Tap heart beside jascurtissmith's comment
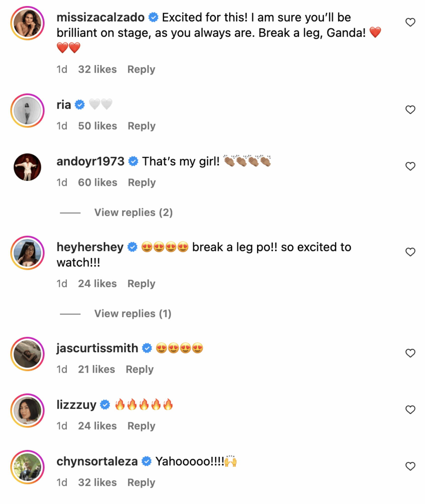This screenshot has height=504, width=425. click(x=410, y=353)
